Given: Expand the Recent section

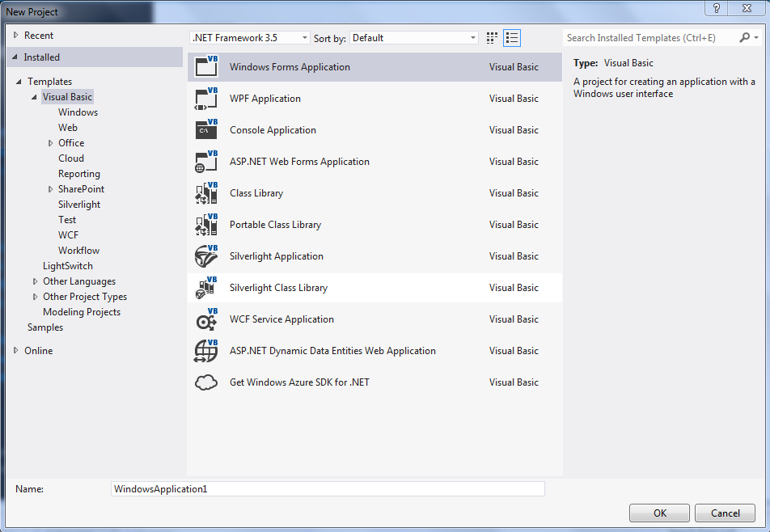Looking at the screenshot, I should coord(15,36).
